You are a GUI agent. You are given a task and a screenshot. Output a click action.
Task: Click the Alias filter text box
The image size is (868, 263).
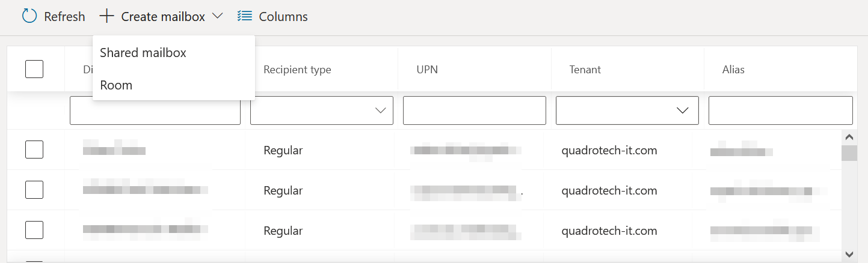click(780, 110)
